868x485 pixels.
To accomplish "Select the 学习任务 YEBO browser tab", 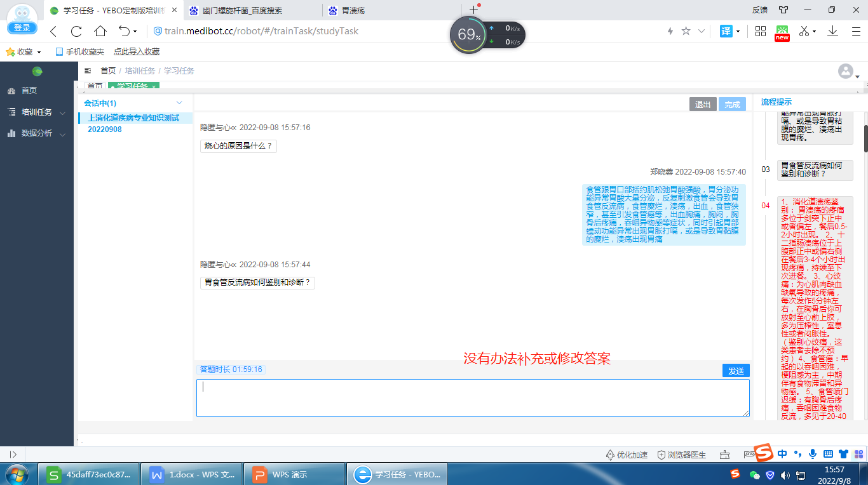I will [113, 10].
